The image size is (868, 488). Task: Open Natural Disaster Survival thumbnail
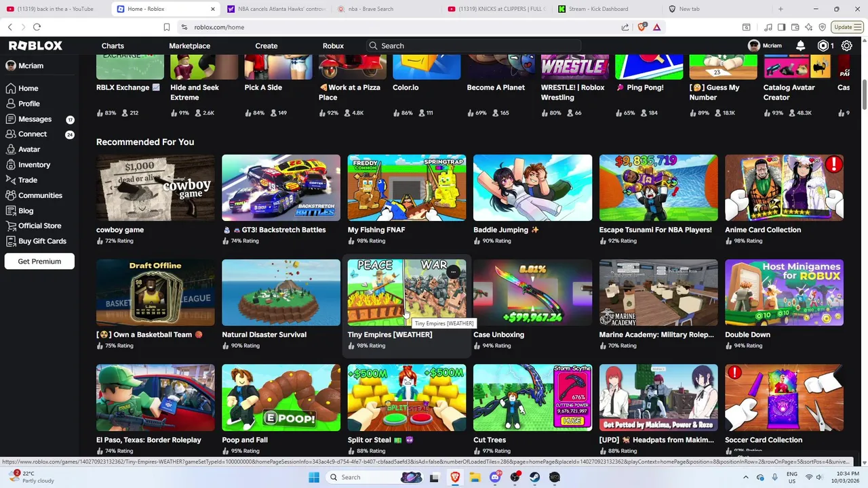point(281,293)
